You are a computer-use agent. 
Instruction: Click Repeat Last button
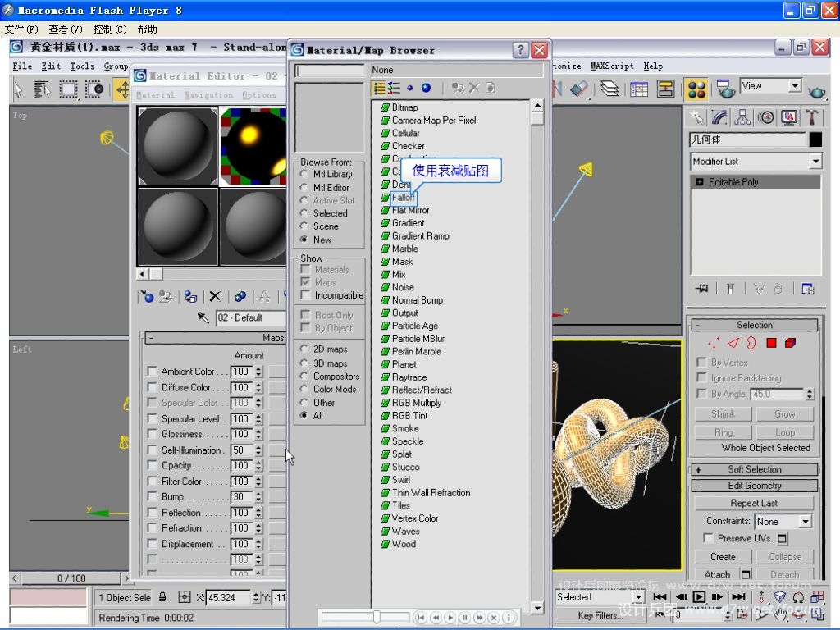pos(754,503)
